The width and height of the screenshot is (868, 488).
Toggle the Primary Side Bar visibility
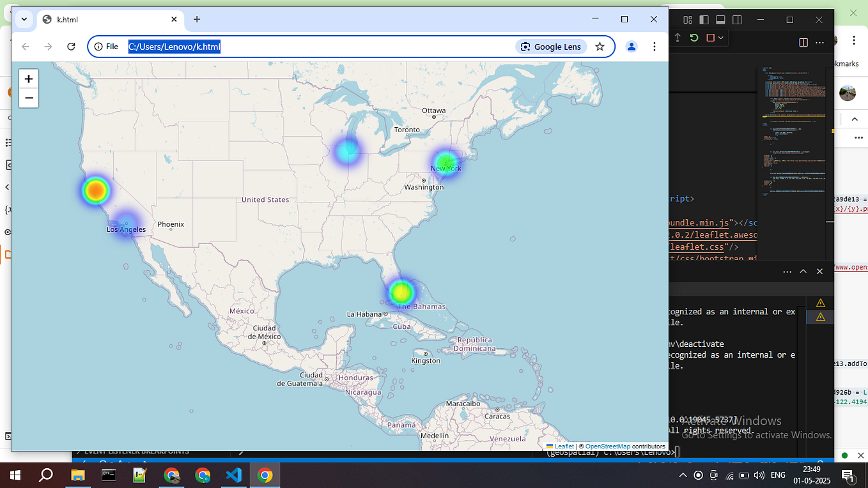[704, 20]
